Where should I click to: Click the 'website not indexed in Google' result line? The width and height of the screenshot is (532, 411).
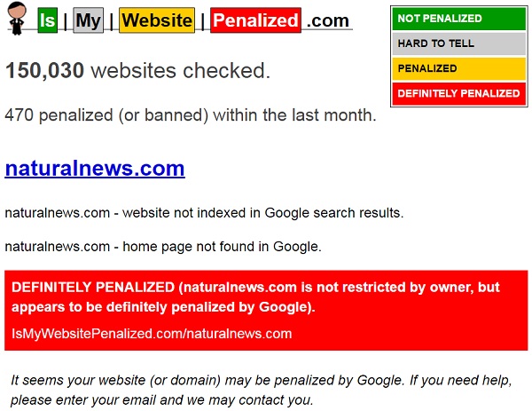pyautogui.click(x=204, y=213)
